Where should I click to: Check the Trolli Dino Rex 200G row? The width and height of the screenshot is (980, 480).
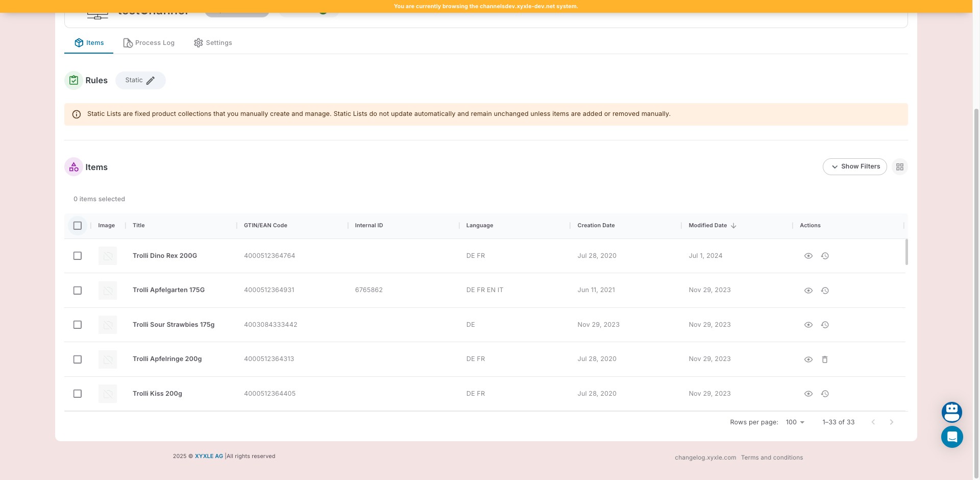click(78, 256)
